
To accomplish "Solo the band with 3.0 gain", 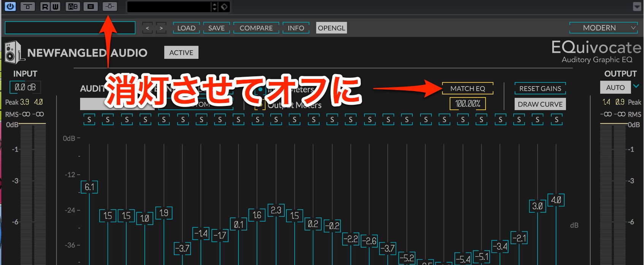I will click(x=538, y=120).
